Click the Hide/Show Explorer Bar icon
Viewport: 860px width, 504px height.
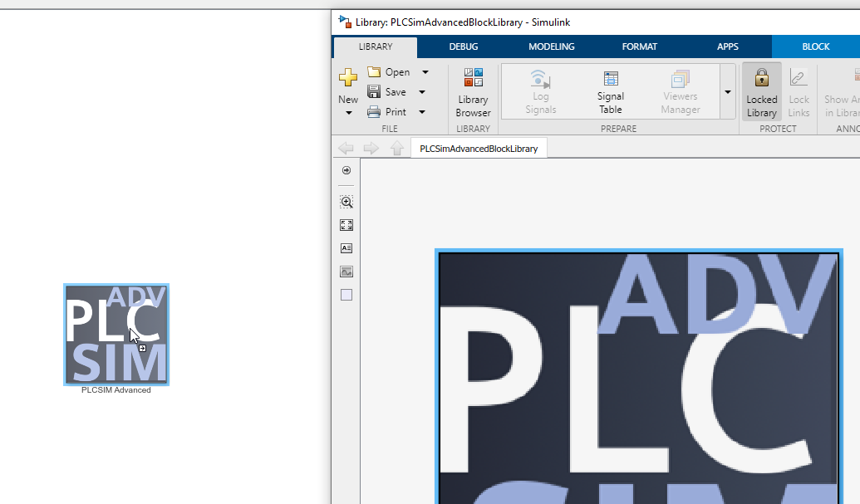coord(346,170)
